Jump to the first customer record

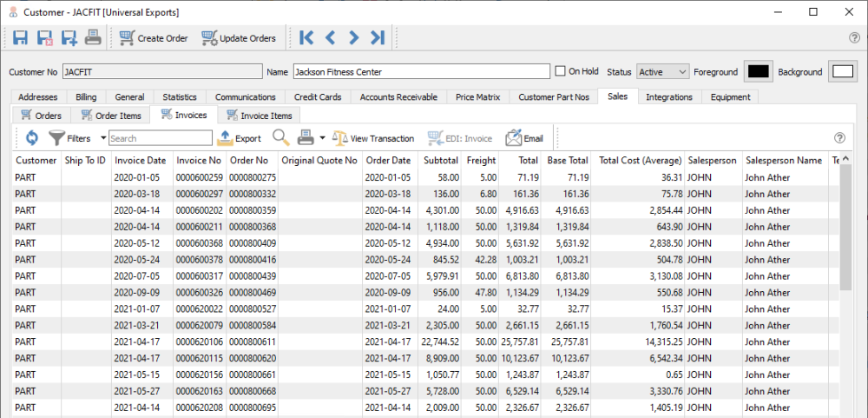click(x=306, y=37)
